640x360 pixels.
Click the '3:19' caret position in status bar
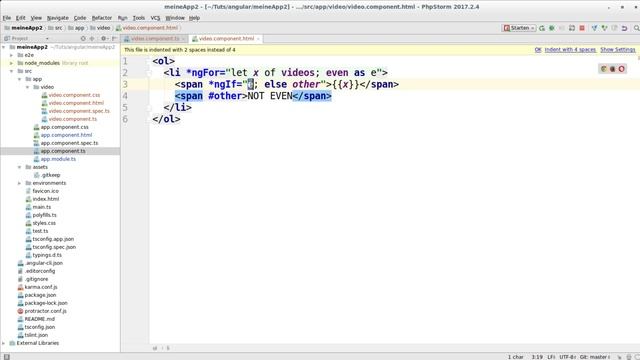click(x=537, y=357)
